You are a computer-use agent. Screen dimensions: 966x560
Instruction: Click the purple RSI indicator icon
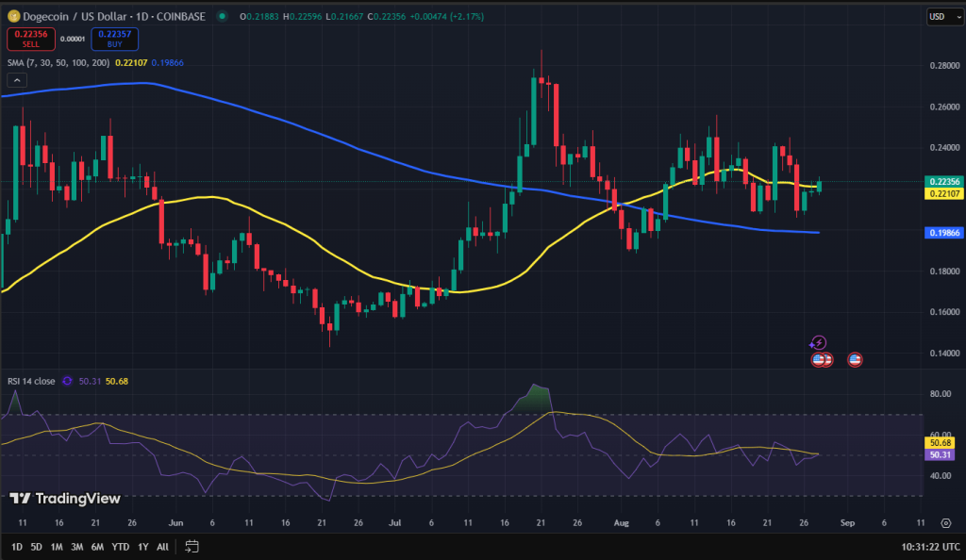pyautogui.click(x=67, y=381)
